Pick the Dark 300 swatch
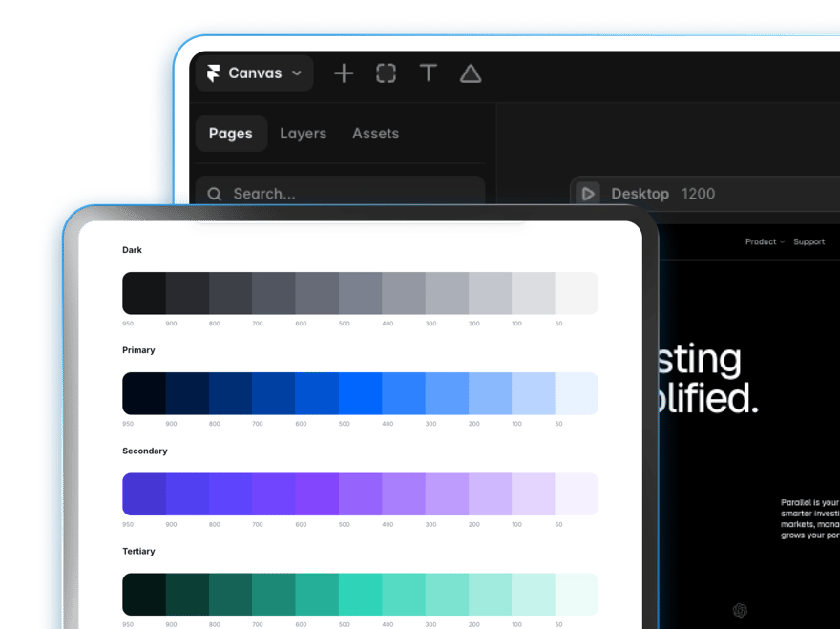840x629 pixels. (x=448, y=293)
